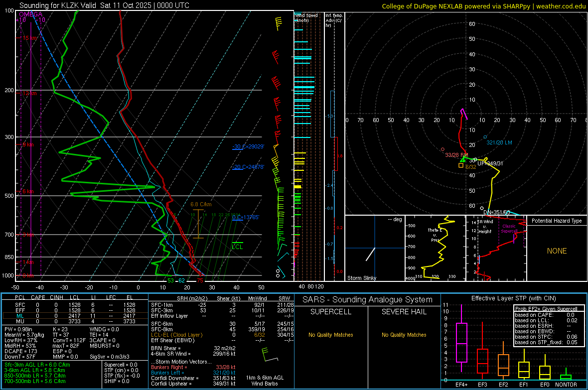Click the Sfc-3km AGL LR value
The height and width of the screenshot is (390, 588).
click(37, 365)
